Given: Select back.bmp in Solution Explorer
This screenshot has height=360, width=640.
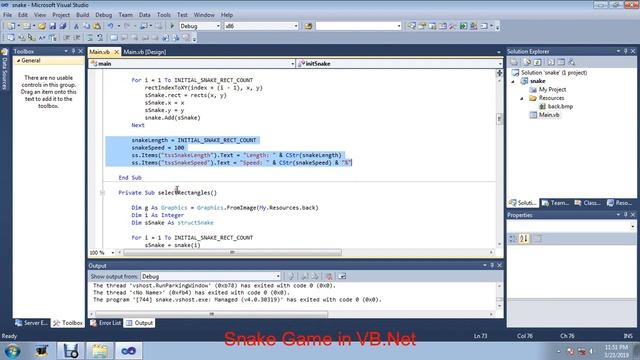Looking at the screenshot, I should tap(556, 107).
